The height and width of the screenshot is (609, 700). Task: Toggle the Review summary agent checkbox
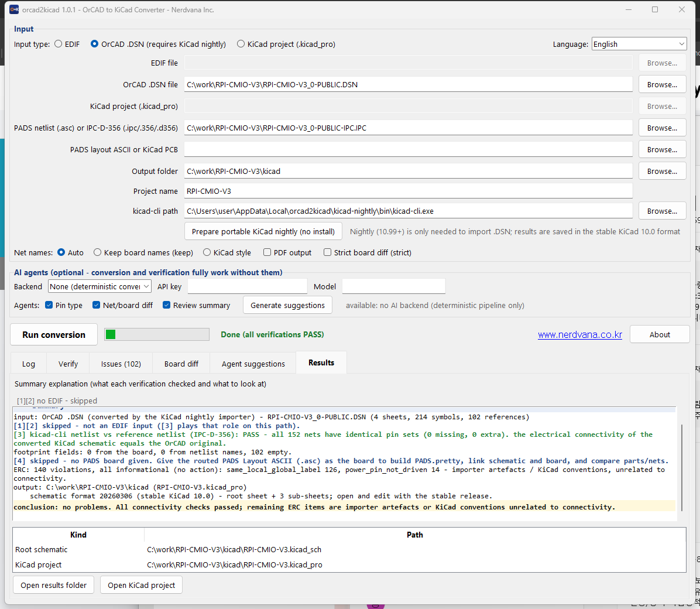click(x=167, y=305)
